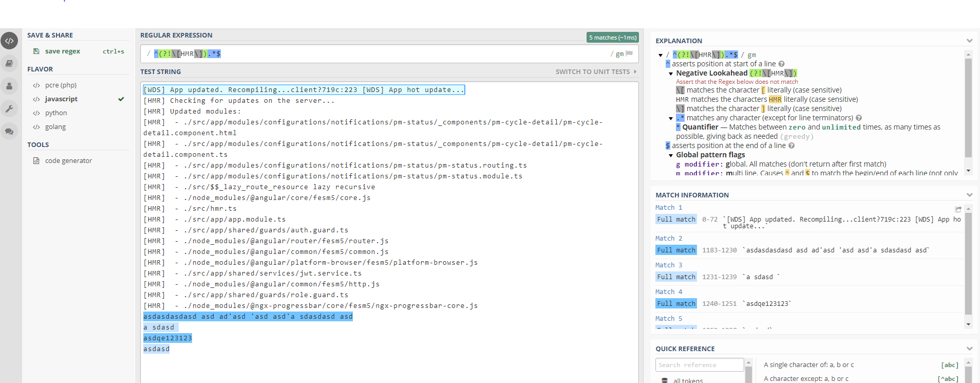Collapse the Global pattern flags node

point(671,155)
